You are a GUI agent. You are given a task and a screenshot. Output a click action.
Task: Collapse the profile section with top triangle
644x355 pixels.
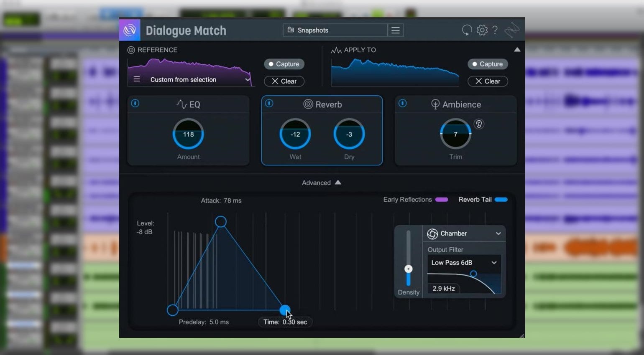tap(517, 49)
